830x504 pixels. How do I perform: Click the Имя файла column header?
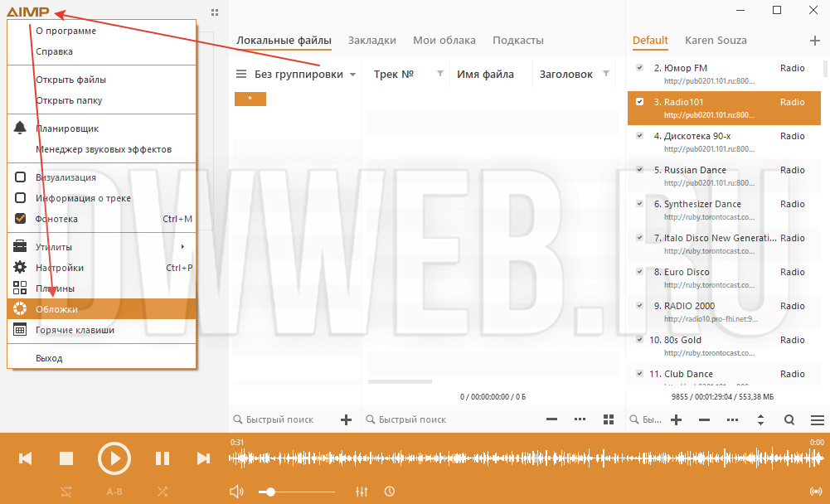(x=485, y=75)
